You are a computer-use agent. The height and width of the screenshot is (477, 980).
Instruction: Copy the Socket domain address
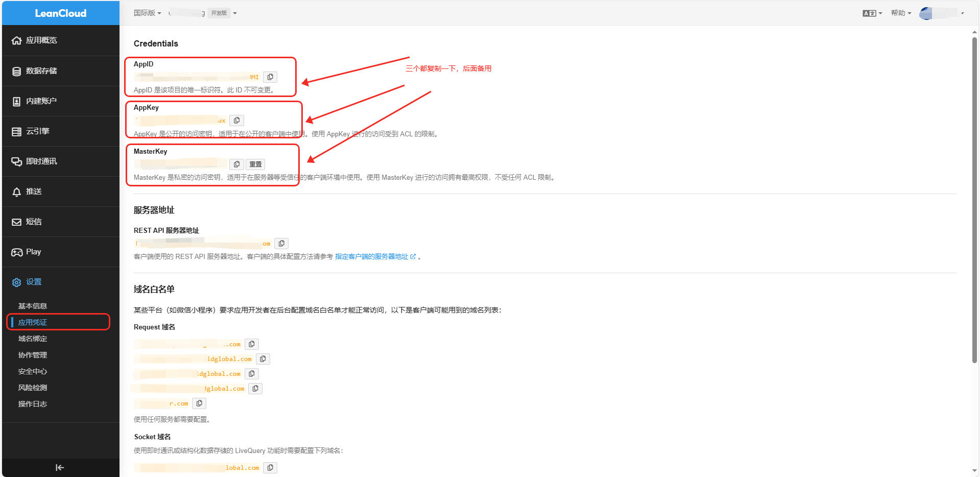click(270, 468)
